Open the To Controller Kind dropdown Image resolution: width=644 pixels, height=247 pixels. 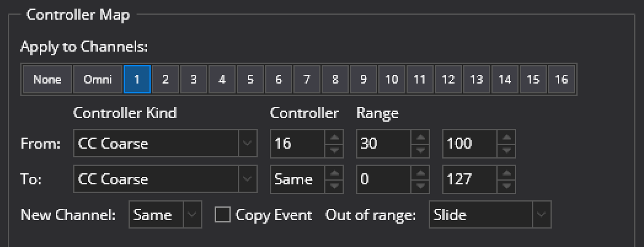tap(164, 179)
